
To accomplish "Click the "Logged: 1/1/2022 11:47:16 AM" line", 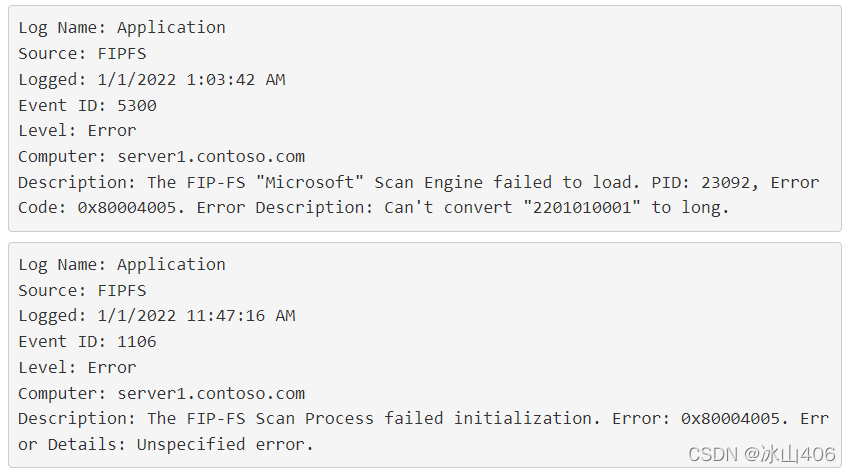I will [156, 316].
